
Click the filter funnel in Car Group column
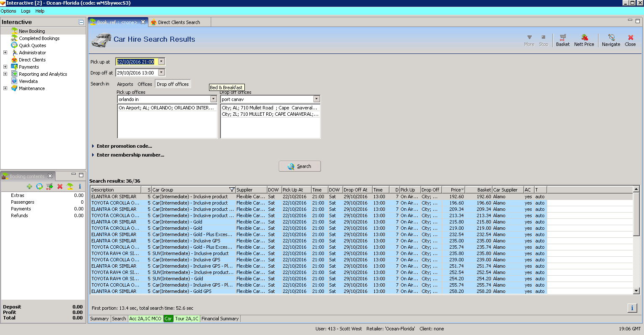231,190
